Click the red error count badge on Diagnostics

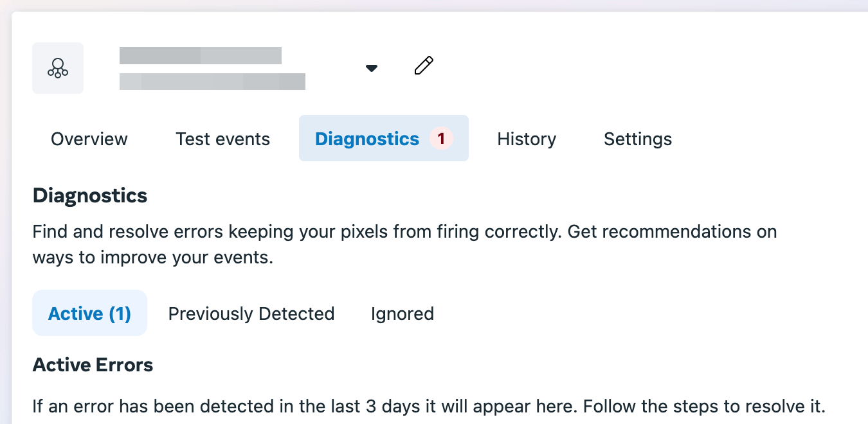point(442,138)
